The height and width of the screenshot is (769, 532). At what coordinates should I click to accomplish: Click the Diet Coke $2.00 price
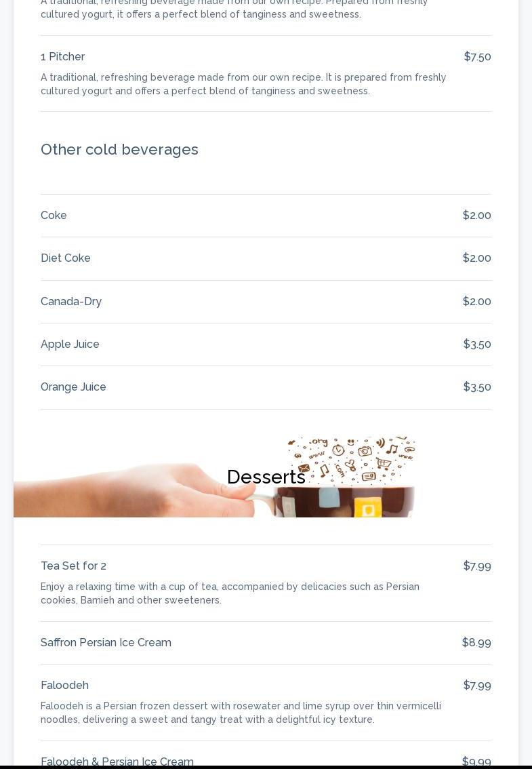[476, 258]
